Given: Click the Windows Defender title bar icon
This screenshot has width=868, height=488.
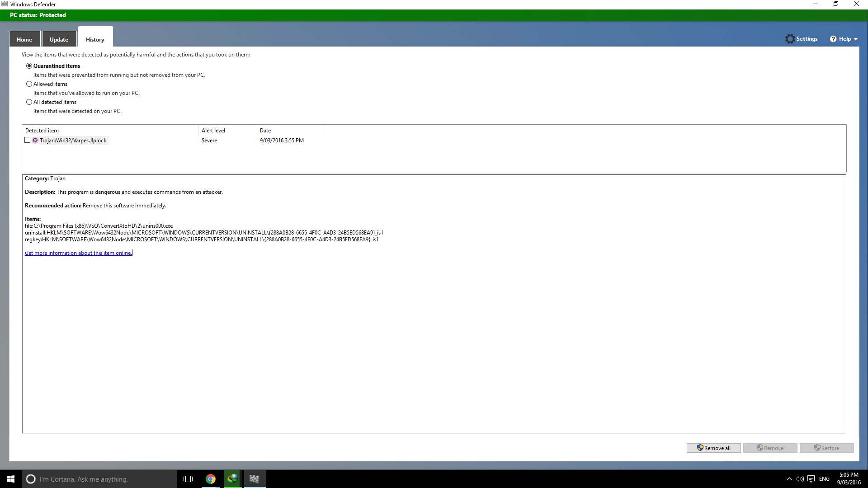Looking at the screenshot, I should tap(5, 4).
